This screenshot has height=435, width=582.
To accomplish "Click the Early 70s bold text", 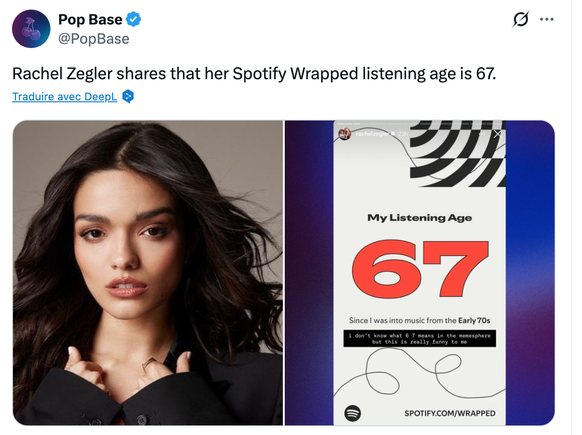I will click(x=474, y=320).
